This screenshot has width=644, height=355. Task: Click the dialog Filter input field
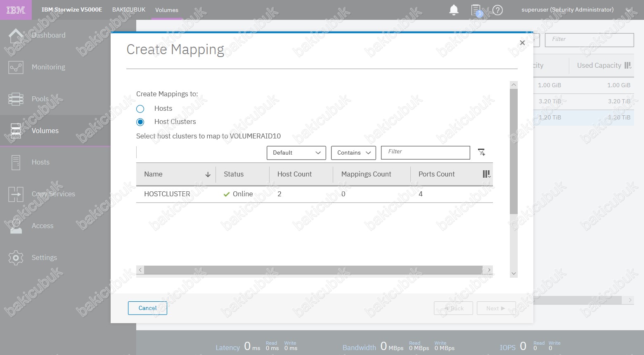(426, 152)
